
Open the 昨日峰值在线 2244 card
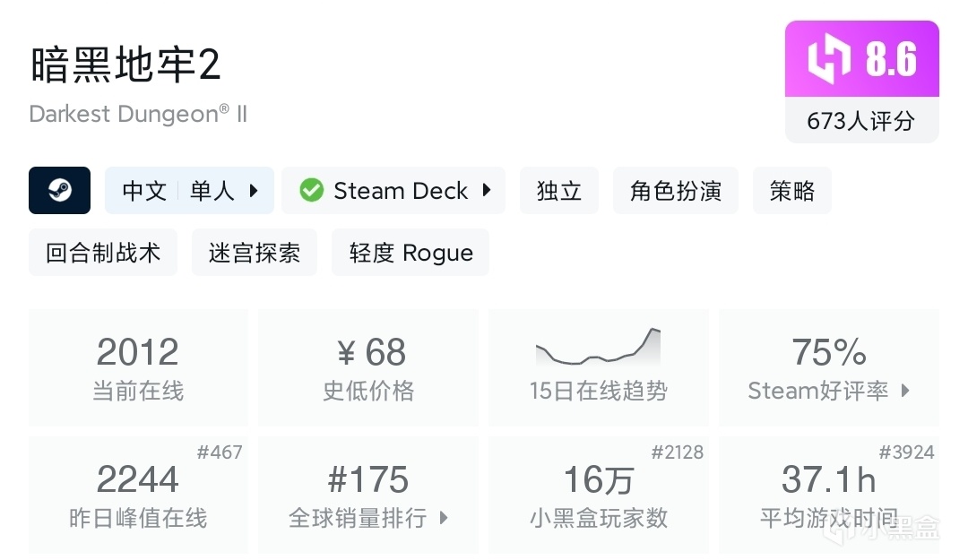point(138,495)
